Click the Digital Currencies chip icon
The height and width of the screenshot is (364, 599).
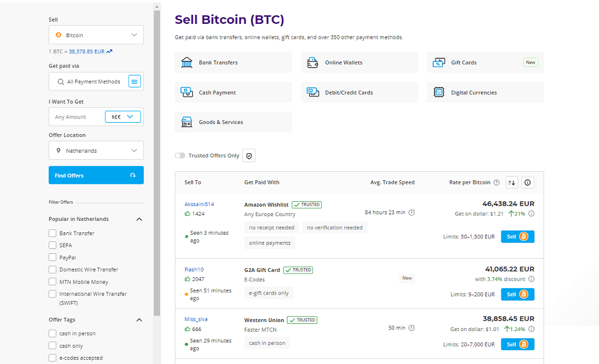pos(439,92)
